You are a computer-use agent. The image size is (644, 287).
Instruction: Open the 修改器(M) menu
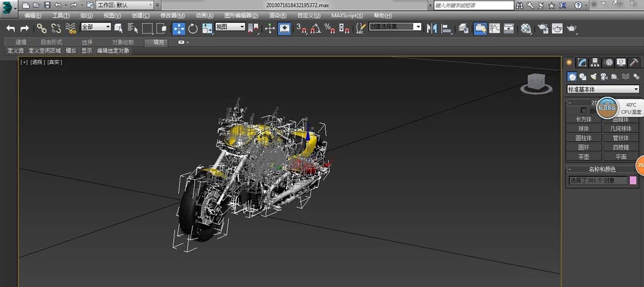click(172, 15)
